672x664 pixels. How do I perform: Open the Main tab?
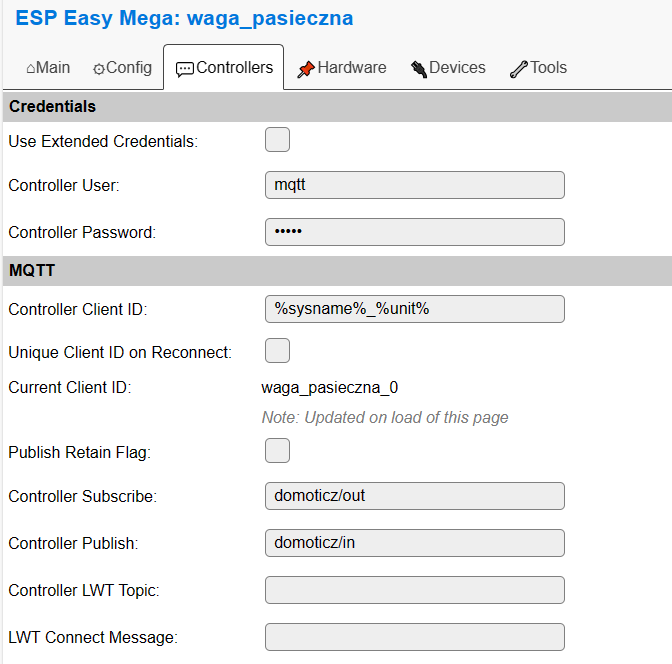[x=48, y=68]
